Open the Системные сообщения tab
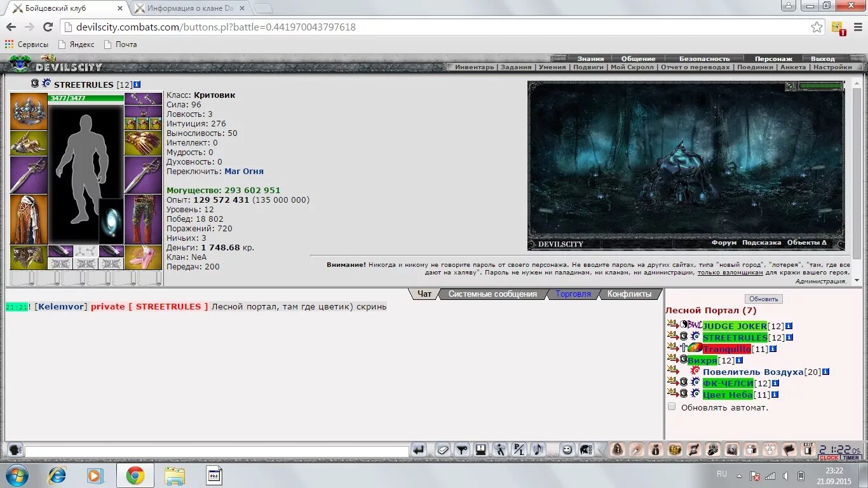 point(492,294)
